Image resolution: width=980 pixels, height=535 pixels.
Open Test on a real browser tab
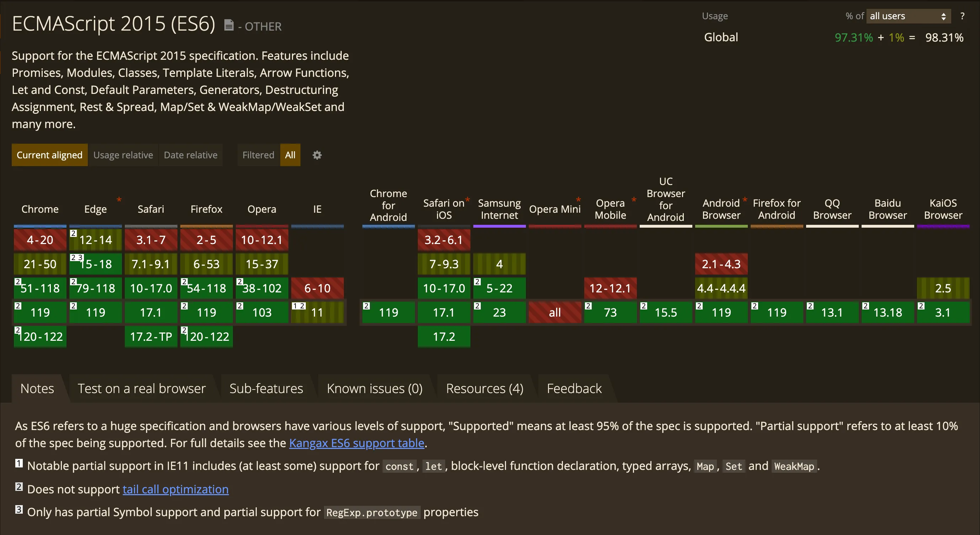142,388
